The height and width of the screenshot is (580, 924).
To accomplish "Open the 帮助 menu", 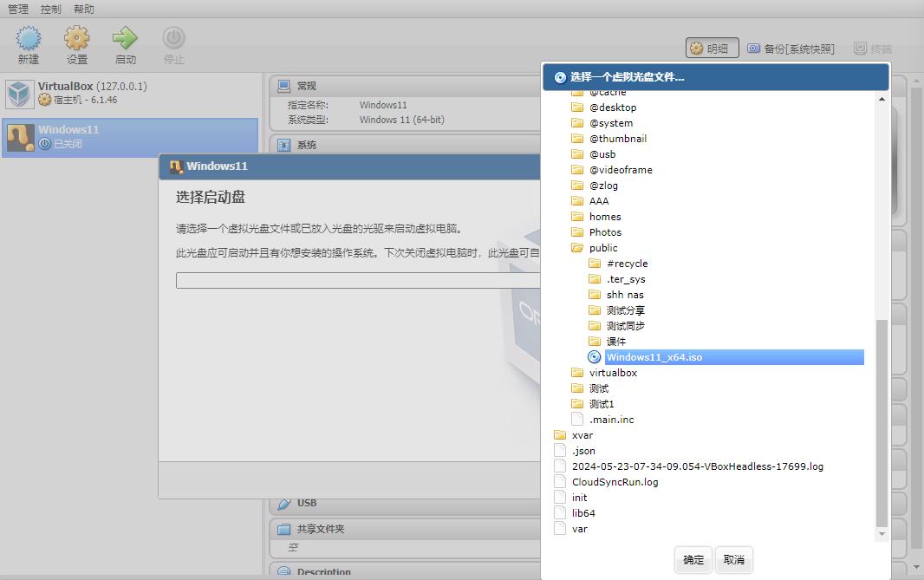I will 84,9.
